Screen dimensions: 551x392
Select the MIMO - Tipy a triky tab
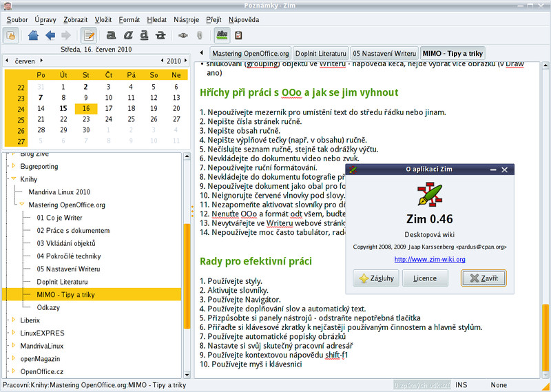click(453, 54)
